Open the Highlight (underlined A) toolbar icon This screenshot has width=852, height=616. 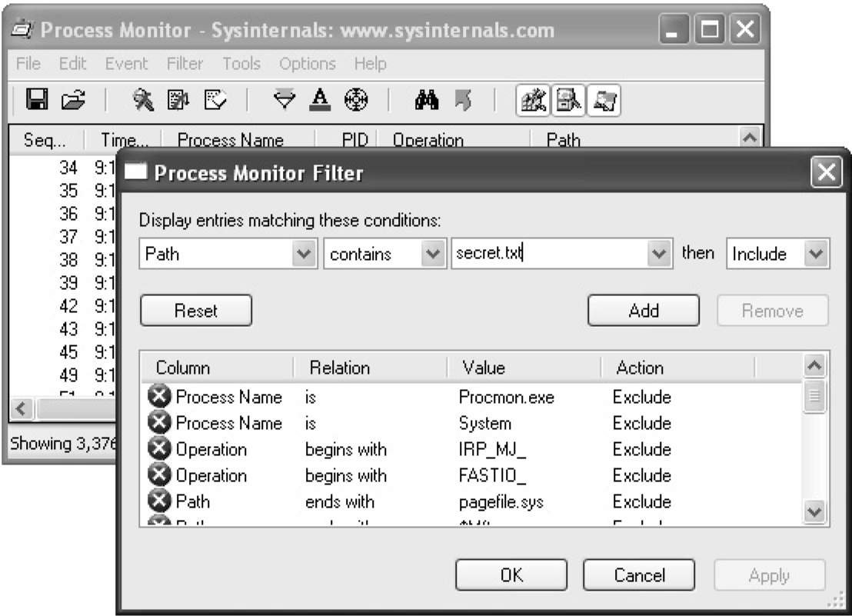coord(320,100)
